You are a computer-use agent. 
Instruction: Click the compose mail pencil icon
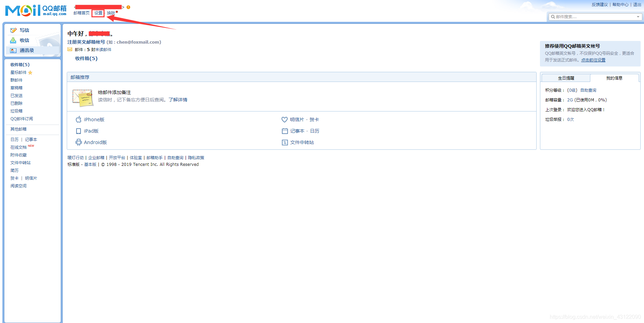tap(13, 30)
